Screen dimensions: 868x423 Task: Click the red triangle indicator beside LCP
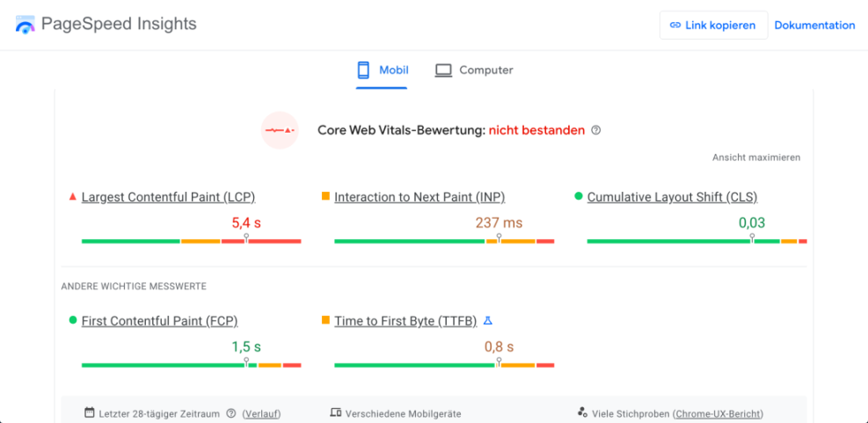click(x=72, y=197)
